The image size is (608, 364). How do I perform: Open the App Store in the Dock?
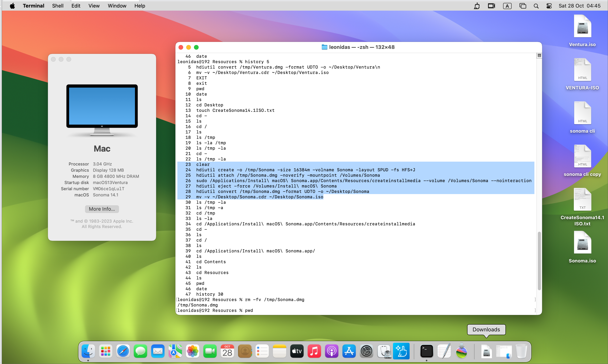click(x=349, y=351)
